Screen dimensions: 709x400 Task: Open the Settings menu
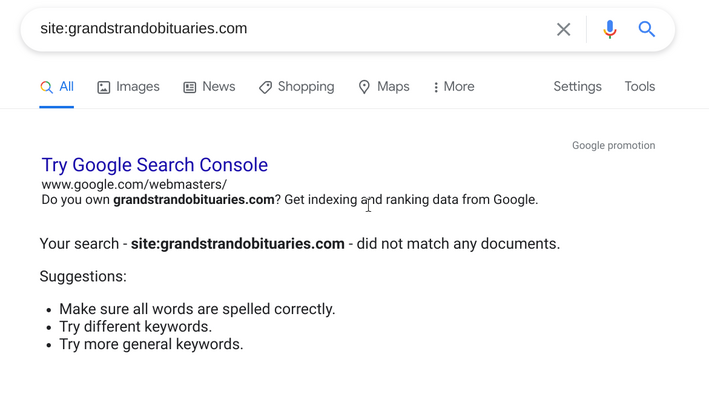(577, 87)
